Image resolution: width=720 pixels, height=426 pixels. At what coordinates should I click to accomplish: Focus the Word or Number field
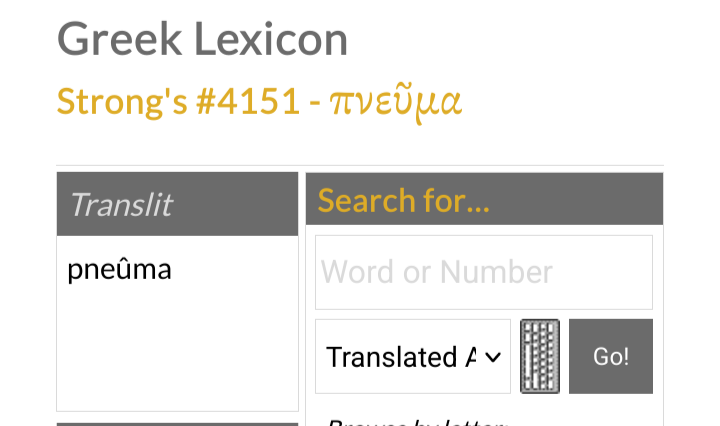coord(484,272)
